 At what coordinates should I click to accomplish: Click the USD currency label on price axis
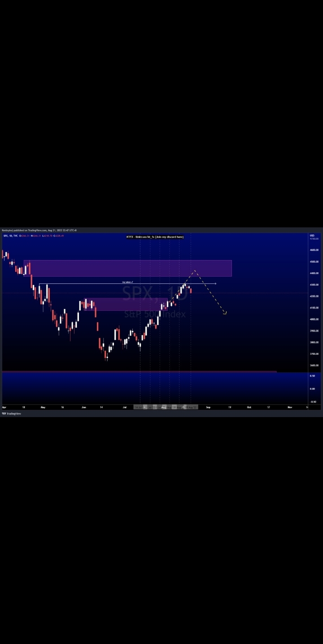click(x=312, y=235)
